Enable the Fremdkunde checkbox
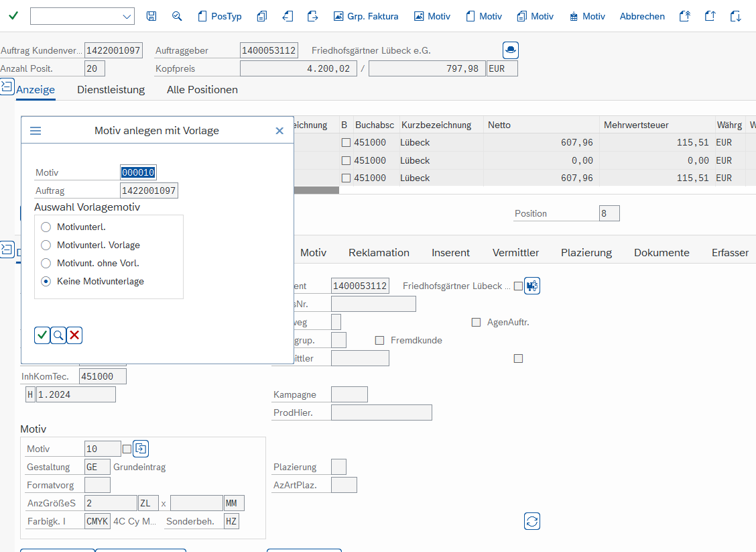 pyautogui.click(x=379, y=341)
